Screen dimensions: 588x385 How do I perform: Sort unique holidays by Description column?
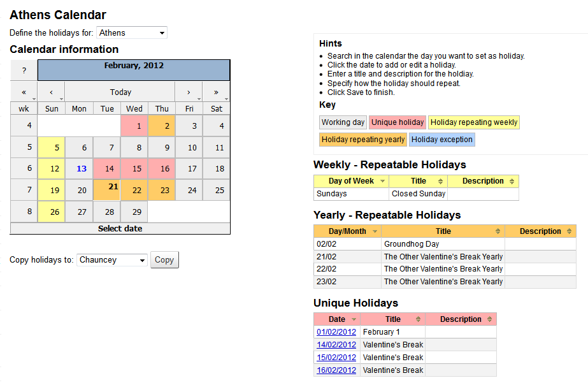tap(461, 319)
